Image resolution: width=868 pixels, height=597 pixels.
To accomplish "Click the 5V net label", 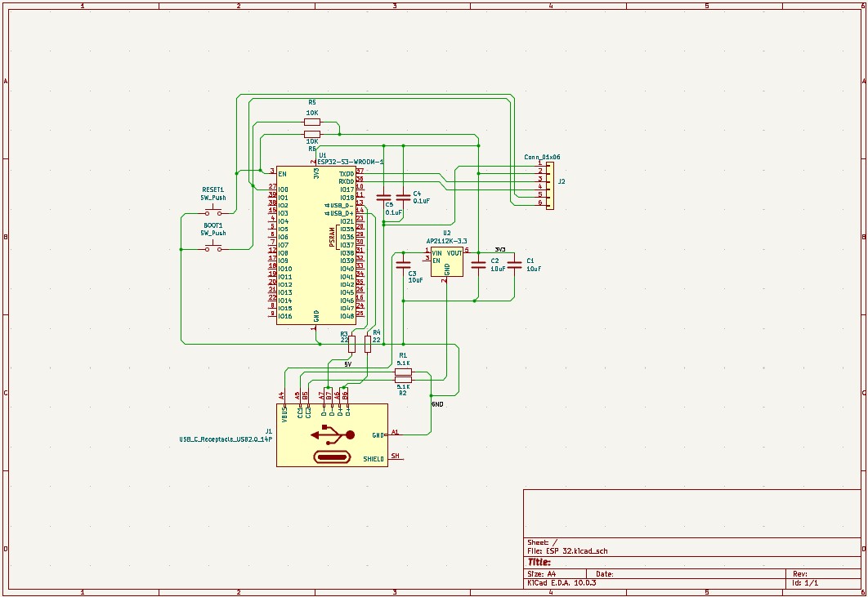I will click(x=347, y=364).
